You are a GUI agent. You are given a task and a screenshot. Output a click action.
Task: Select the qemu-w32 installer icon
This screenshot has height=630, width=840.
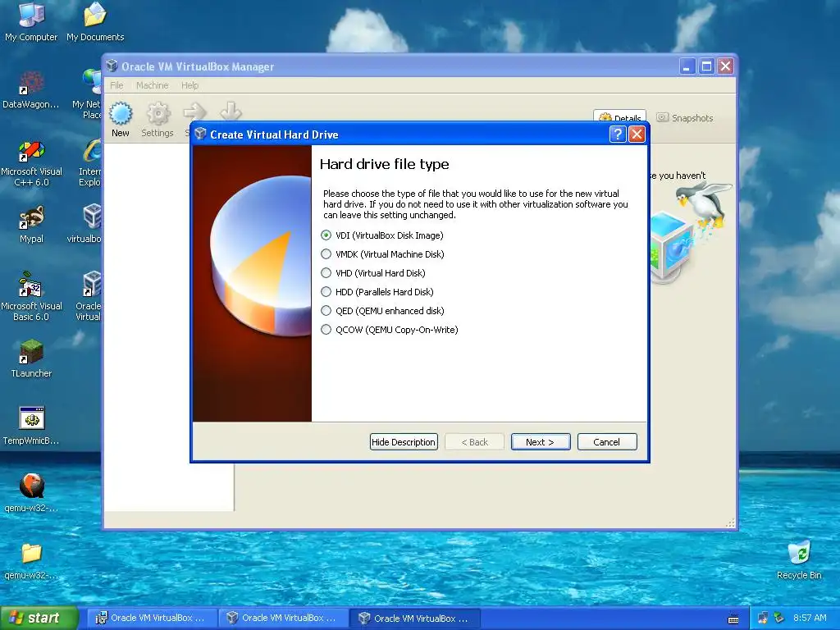31,493
